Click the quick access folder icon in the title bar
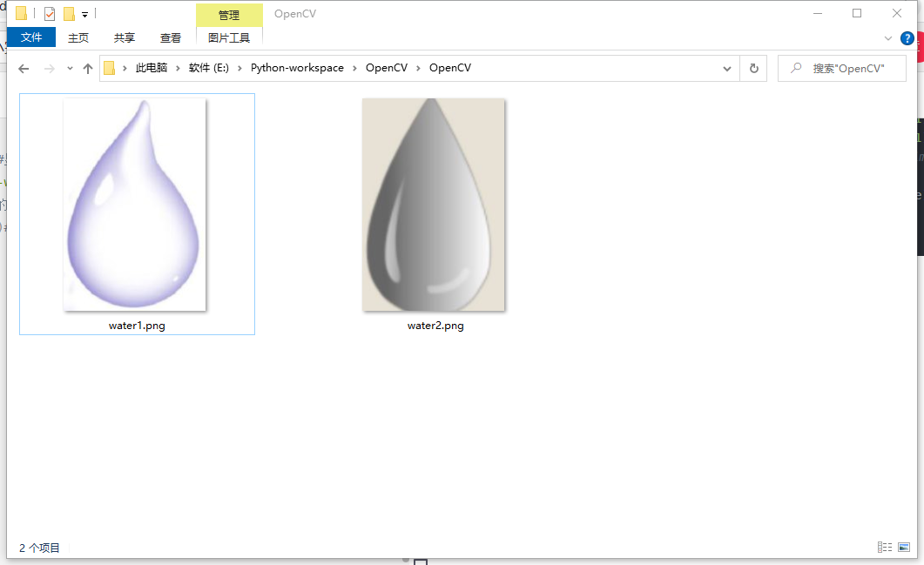Screen dimensions: 924x565 point(21,13)
